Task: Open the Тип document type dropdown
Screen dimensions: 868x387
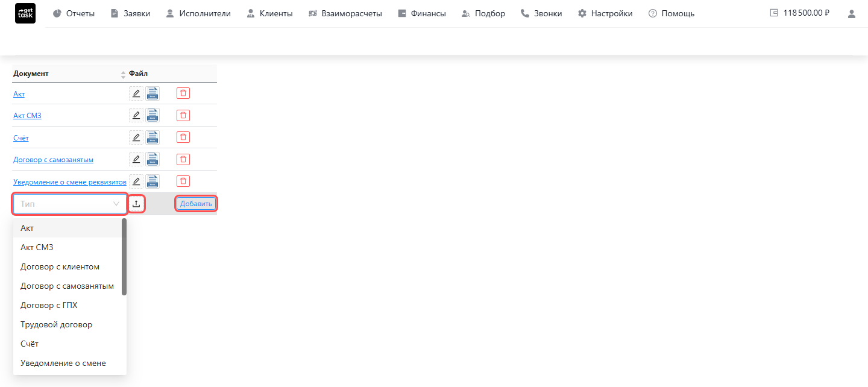Action: coord(70,204)
